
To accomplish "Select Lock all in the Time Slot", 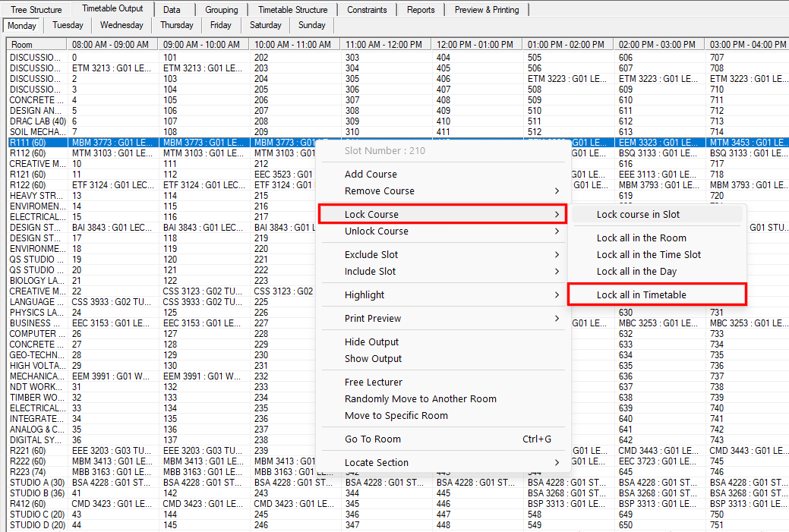I will 657,254.
